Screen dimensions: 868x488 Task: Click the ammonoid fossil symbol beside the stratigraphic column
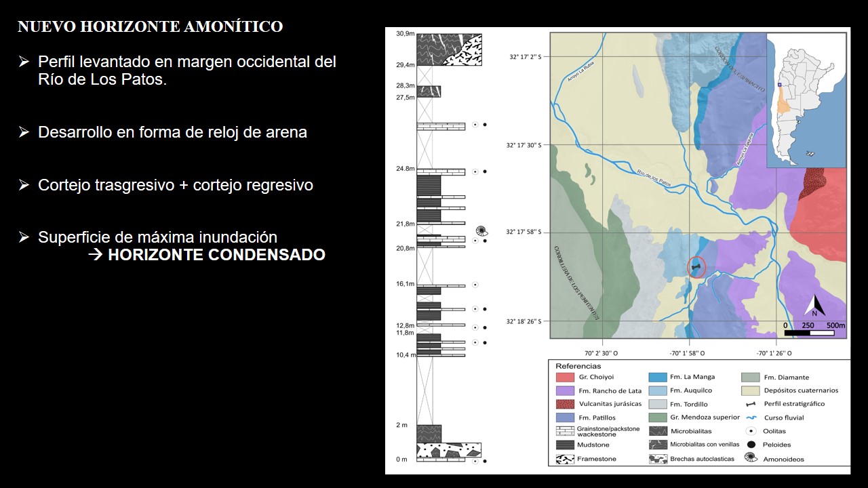point(481,230)
